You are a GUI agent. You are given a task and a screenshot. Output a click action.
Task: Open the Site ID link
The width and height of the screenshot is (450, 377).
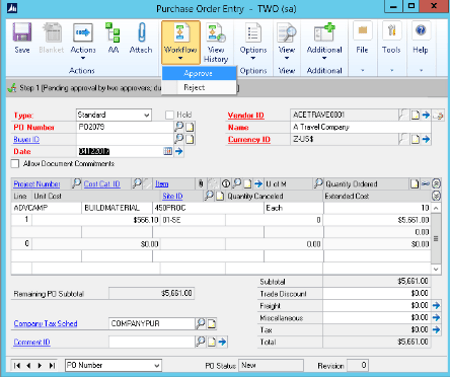tap(173, 196)
